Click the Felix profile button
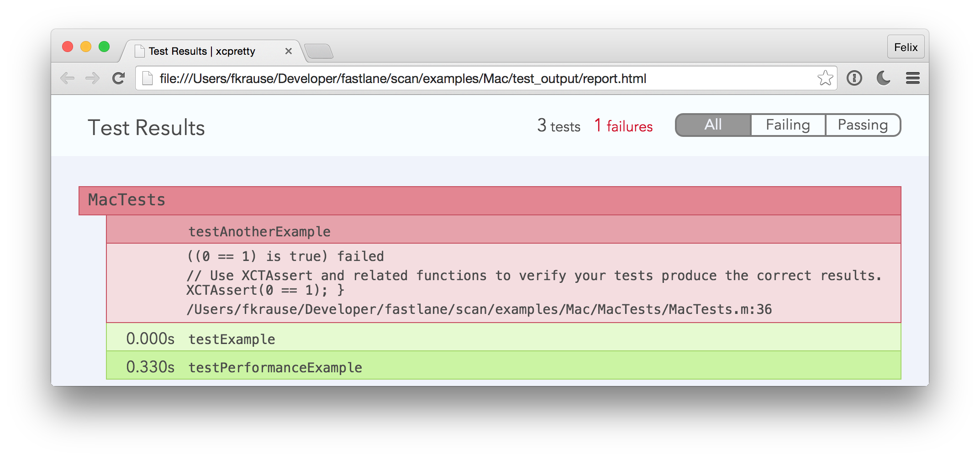Viewport: 980px width, 459px height. coord(906,47)
